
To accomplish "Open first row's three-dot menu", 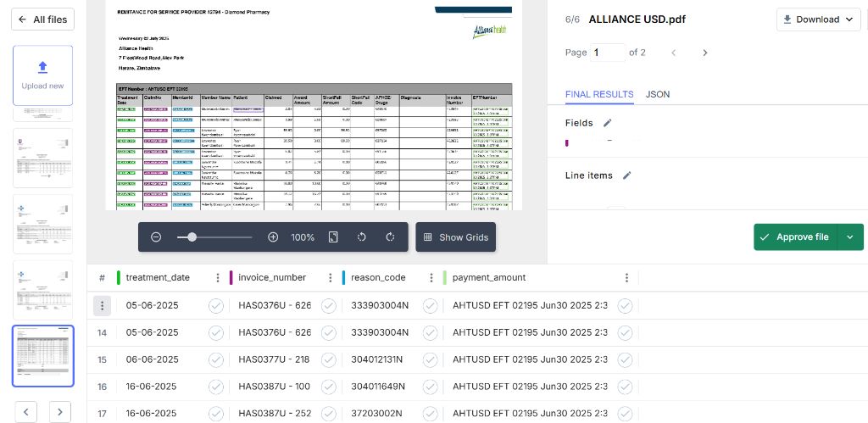I will pyautogui.click(x=102, y=306).
